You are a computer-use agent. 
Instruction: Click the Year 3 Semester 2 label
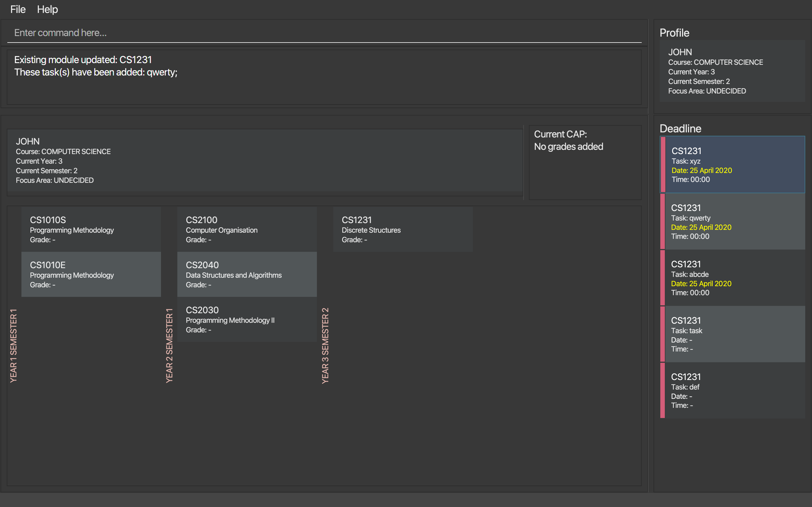(x=325, y=345)
